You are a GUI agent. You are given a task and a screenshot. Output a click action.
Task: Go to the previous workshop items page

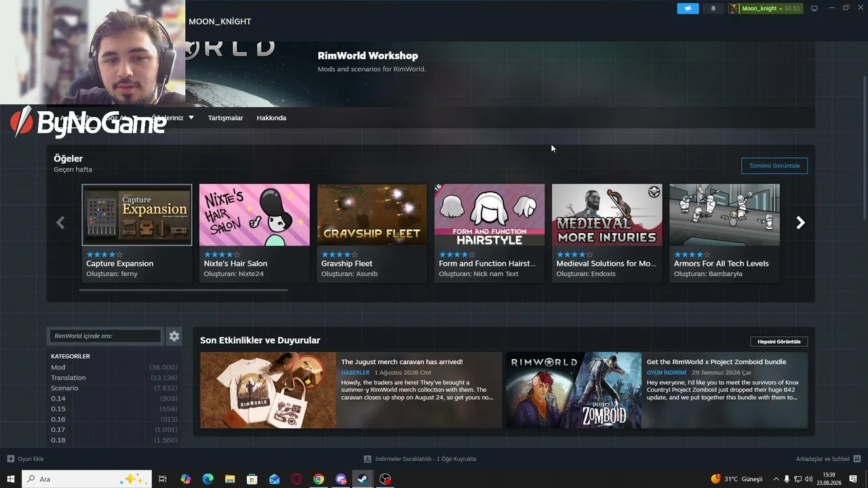60,222
